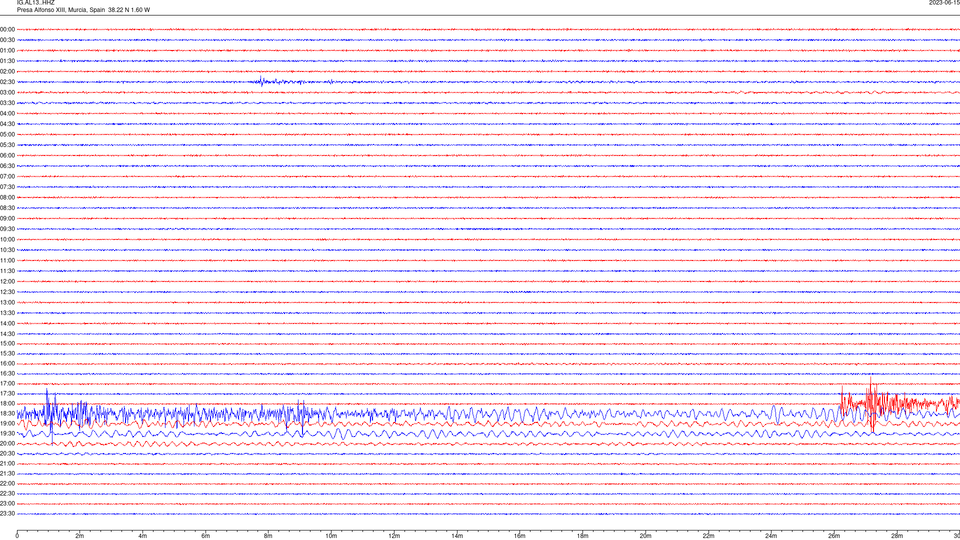
Task: Click the 01:00 row label
Action: click(7, 51)
